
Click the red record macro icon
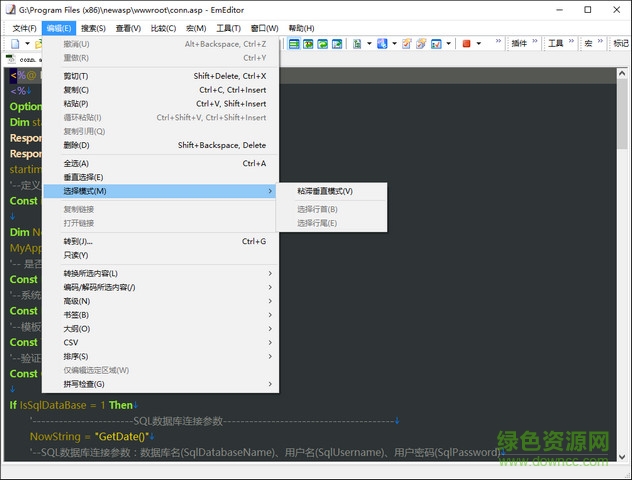[x=466, y=44]
